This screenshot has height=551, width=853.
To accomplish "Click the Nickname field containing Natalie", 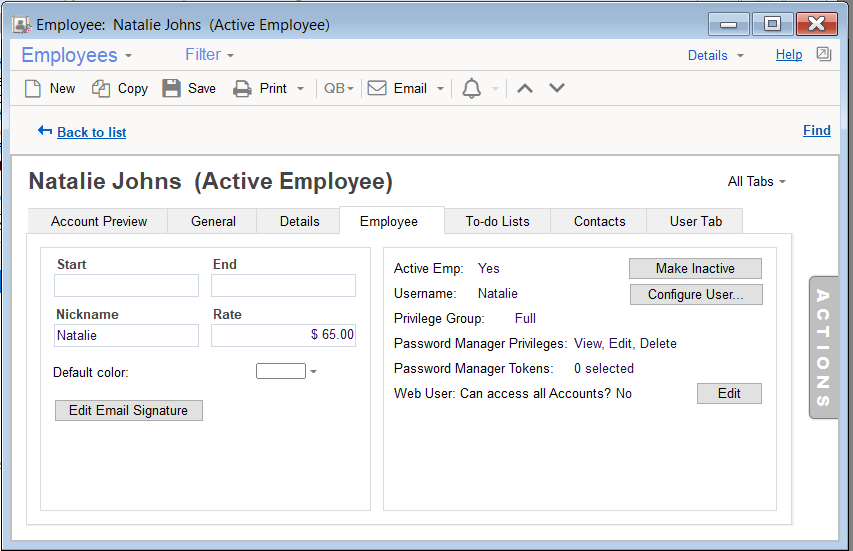I will [126, 336].
